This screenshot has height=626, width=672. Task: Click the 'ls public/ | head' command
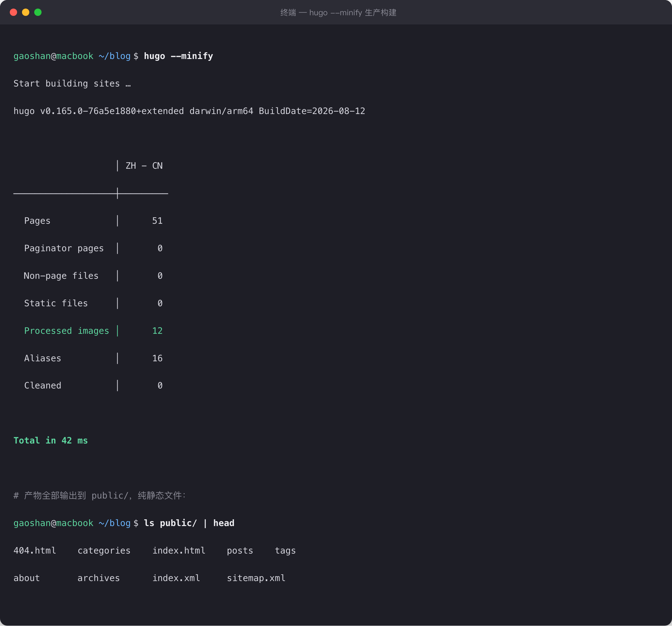tap(189, 523)
